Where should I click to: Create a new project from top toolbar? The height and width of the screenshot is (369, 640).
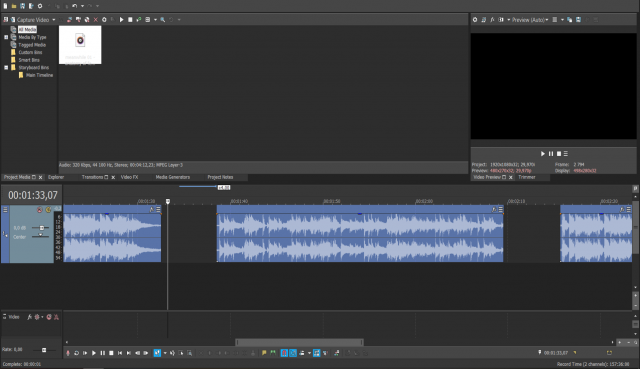5,6
